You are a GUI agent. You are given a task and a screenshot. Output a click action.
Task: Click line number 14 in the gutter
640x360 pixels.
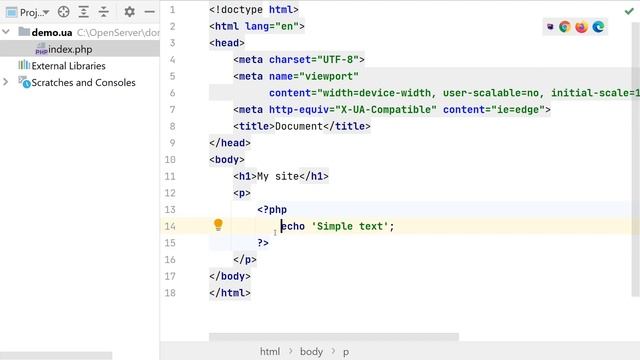(170, 226)
